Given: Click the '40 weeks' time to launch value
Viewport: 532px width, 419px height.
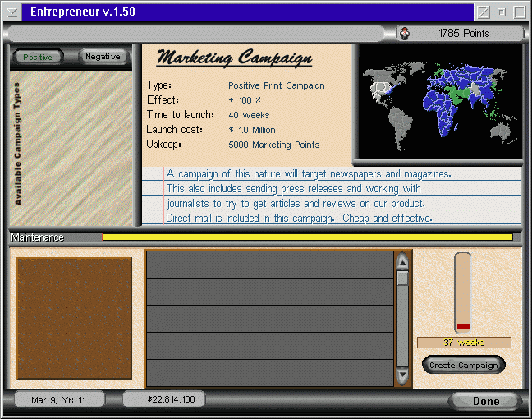Looking at the screenshot, I should (x=249, y=115).
